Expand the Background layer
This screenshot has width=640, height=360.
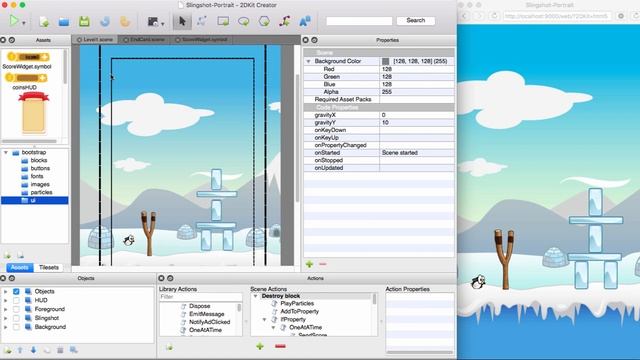pyautogui.click(x=5, y=327)
